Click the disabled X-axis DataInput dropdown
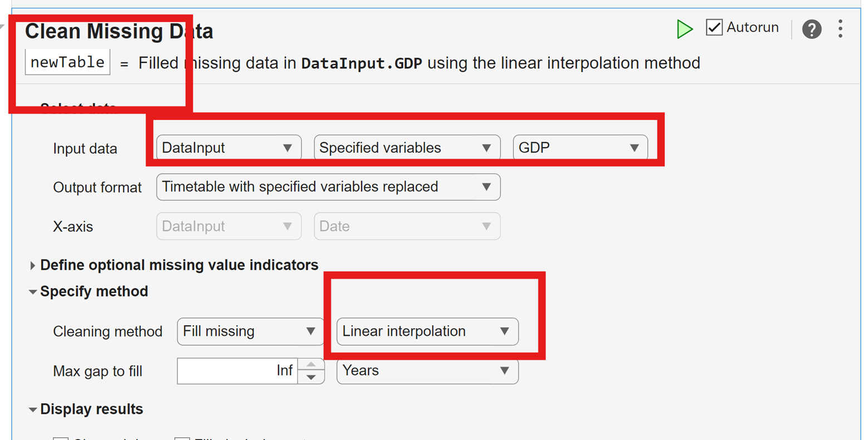 click(229, 227)
